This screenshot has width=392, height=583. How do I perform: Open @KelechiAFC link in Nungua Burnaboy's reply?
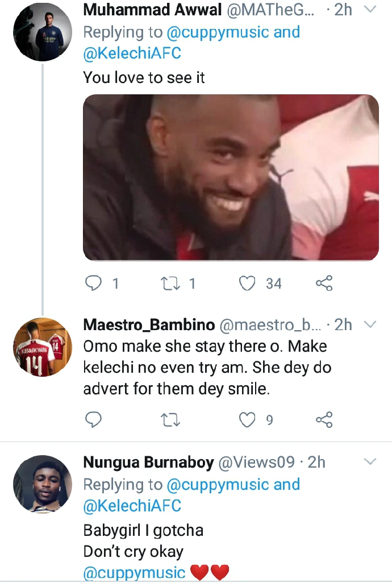pyautogui.click(x=132, y=506)
